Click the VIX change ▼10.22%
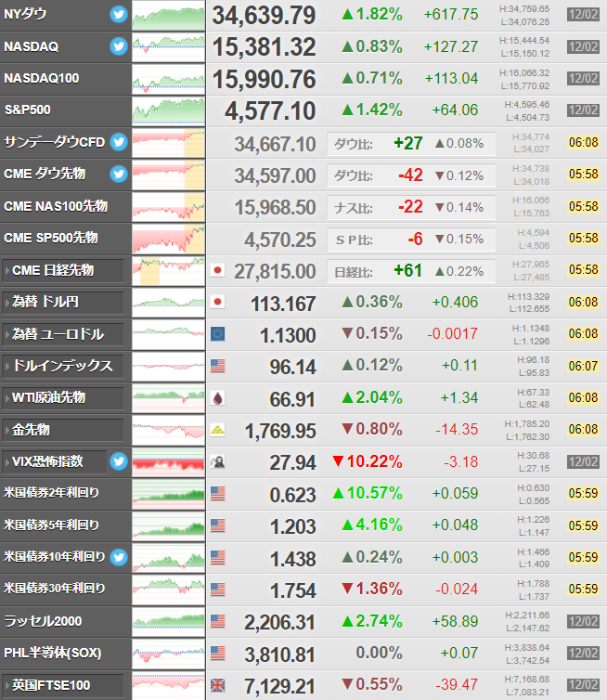 368,461
